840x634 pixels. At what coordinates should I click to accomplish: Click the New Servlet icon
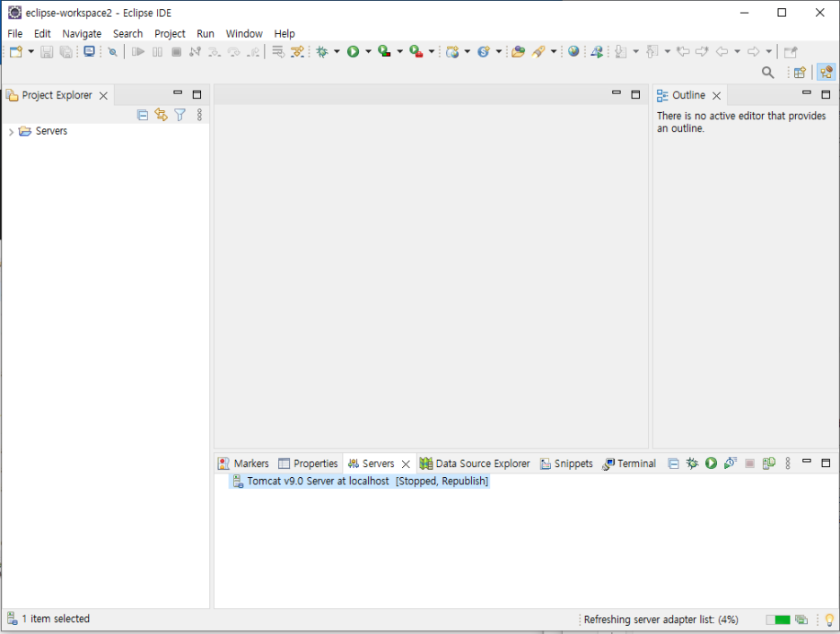[x=484, y=52]
